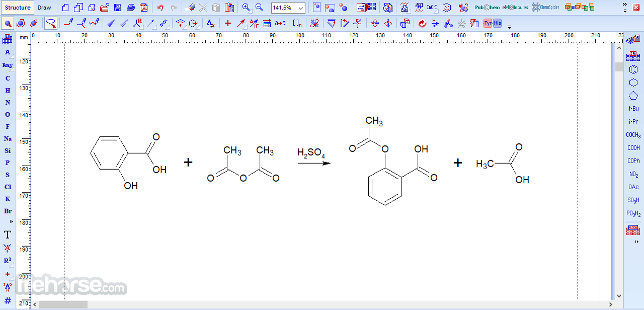The width and height of the screenshot is (644, 310).
Task: Select the SO3H radical button
Action: click(633, 200)
